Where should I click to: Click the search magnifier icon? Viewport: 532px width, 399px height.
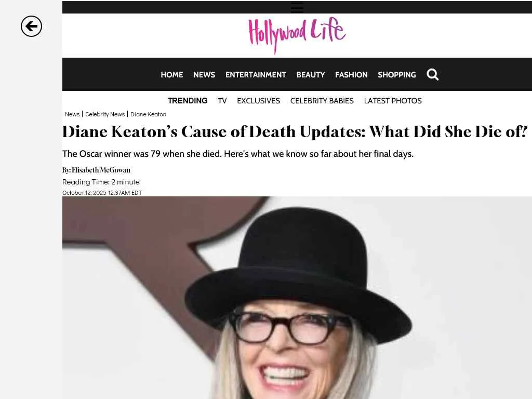click(x=432, y=74)
